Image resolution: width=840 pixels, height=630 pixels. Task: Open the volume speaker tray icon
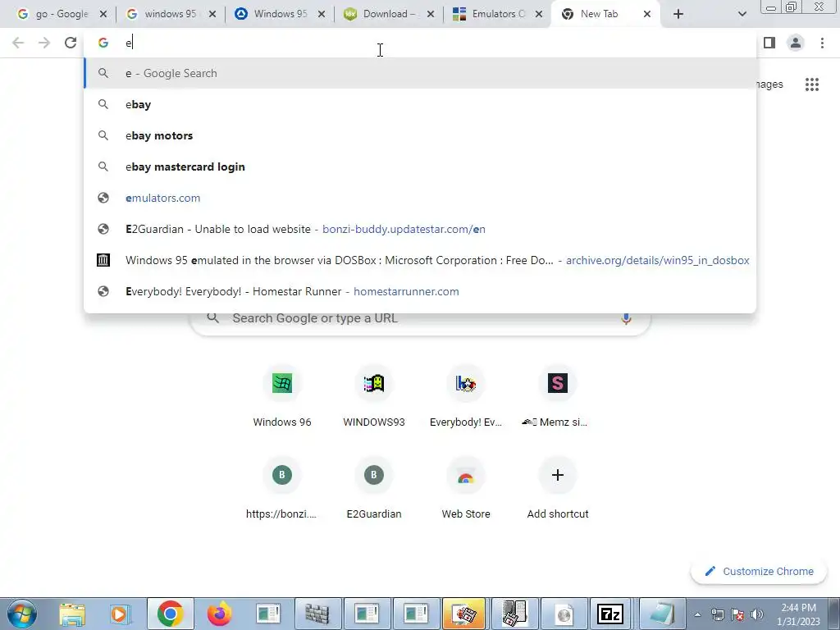tap(757, 614)
